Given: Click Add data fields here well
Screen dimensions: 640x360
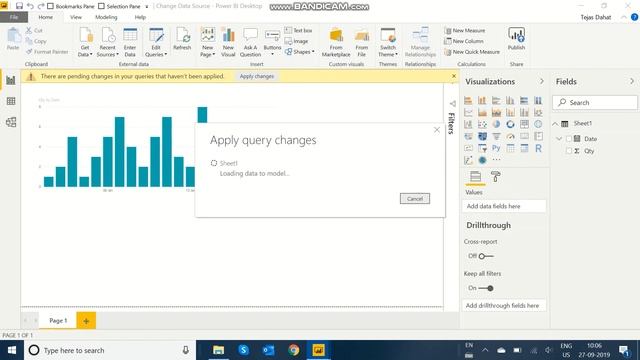Looking at the screenshot, I should pos(504,206).
